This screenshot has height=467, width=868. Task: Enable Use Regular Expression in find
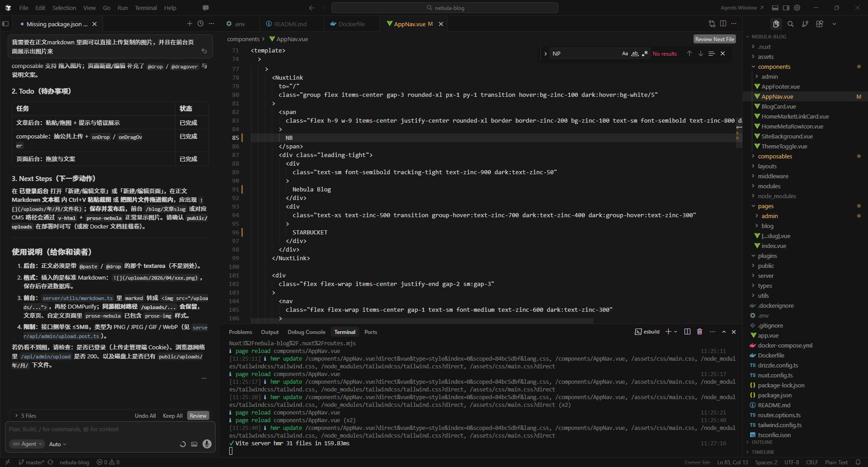click(x=645, y=53)
